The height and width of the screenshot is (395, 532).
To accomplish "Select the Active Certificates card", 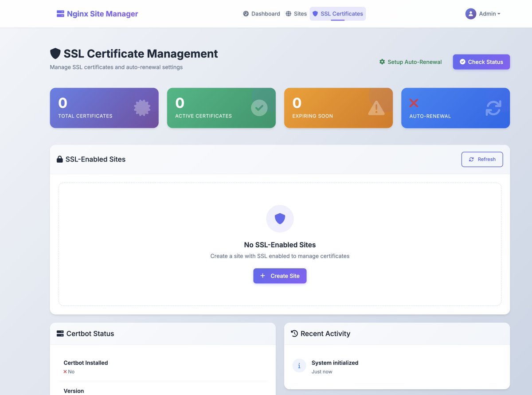I will 221,108.
